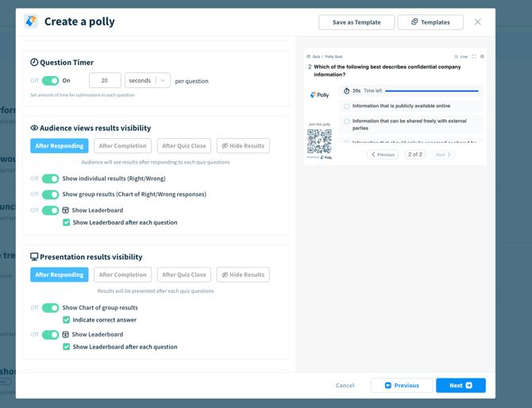Turn off Show group results toggle
Viewport: 532px width, 408px height.
pyautogui.click(x=50, y=194)
